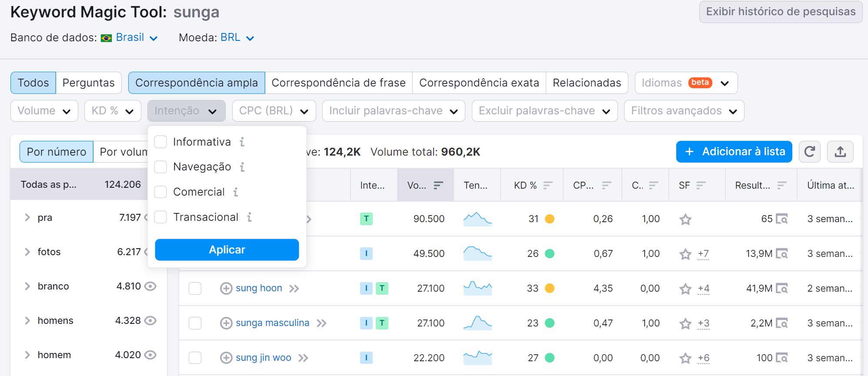The height and width of the screenshot is (376, 868).
Task: Open Incluir palavras-chave dropdown
Action: (394, 111)
